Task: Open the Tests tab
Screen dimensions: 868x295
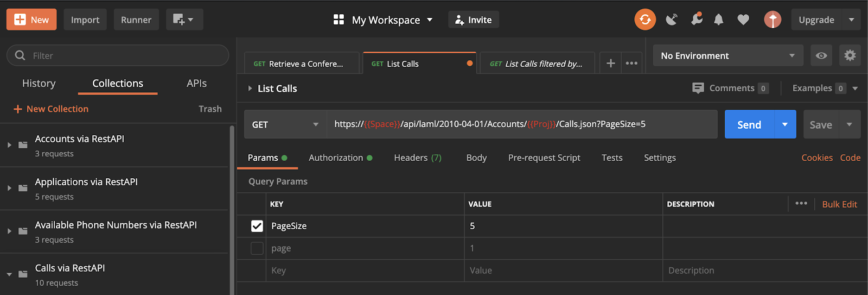Action: 612,158
